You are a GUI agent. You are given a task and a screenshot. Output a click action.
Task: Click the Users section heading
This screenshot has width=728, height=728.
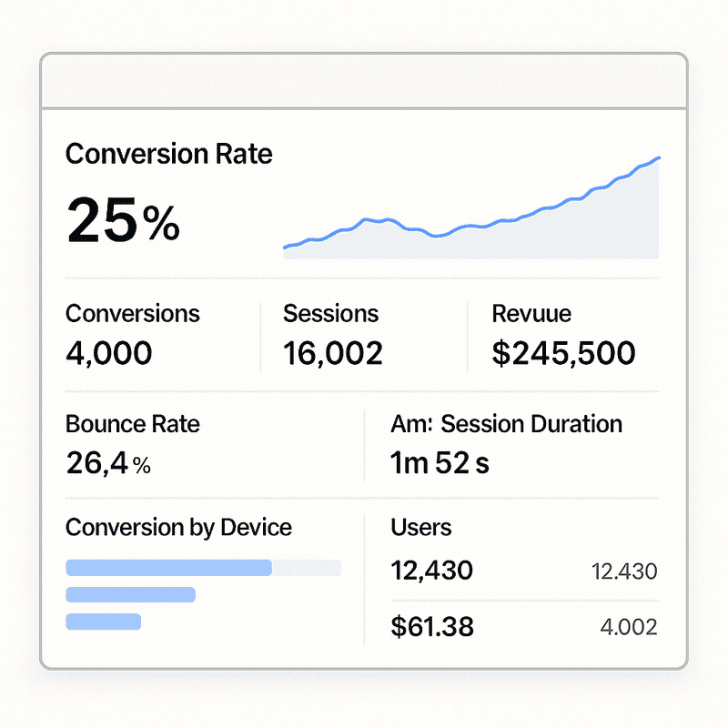420,527
